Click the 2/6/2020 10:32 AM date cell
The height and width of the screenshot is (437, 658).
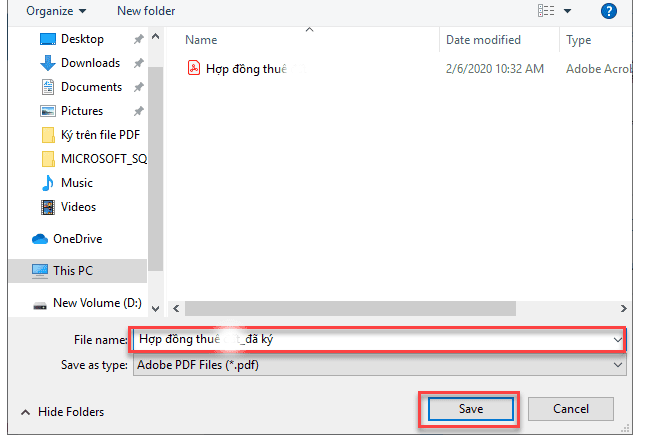tap(495, 69)
